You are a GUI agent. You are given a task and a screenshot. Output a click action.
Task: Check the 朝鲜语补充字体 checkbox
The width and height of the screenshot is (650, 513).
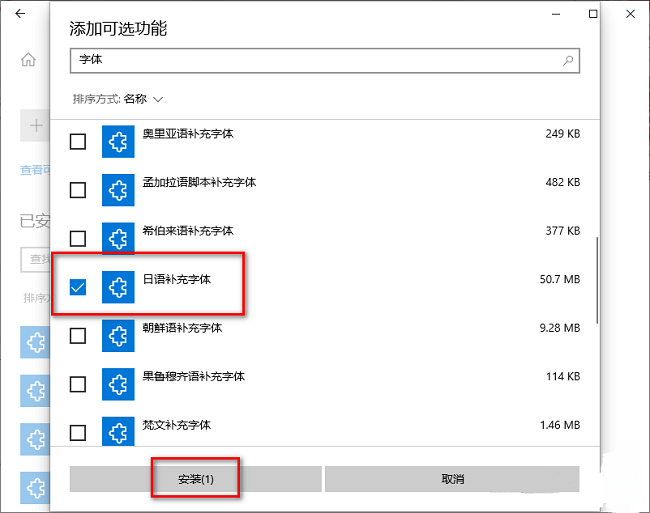coord(78,336)
